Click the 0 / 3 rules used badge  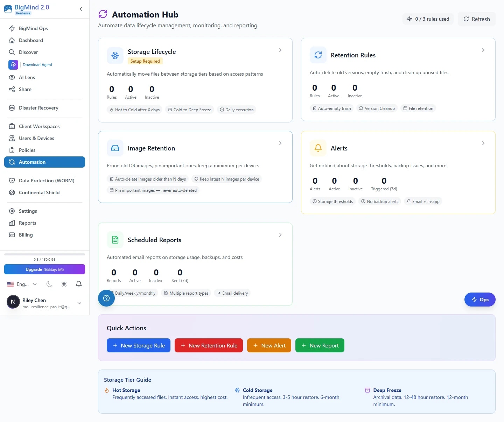coord(428,19)
